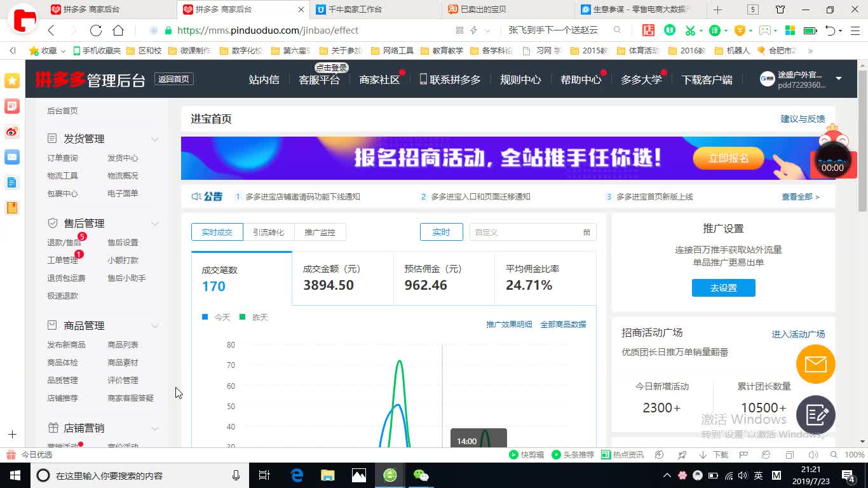Switch to the 推广监控 tab
The height and width of the screenshot is (488, 868).
coord(320,232)
